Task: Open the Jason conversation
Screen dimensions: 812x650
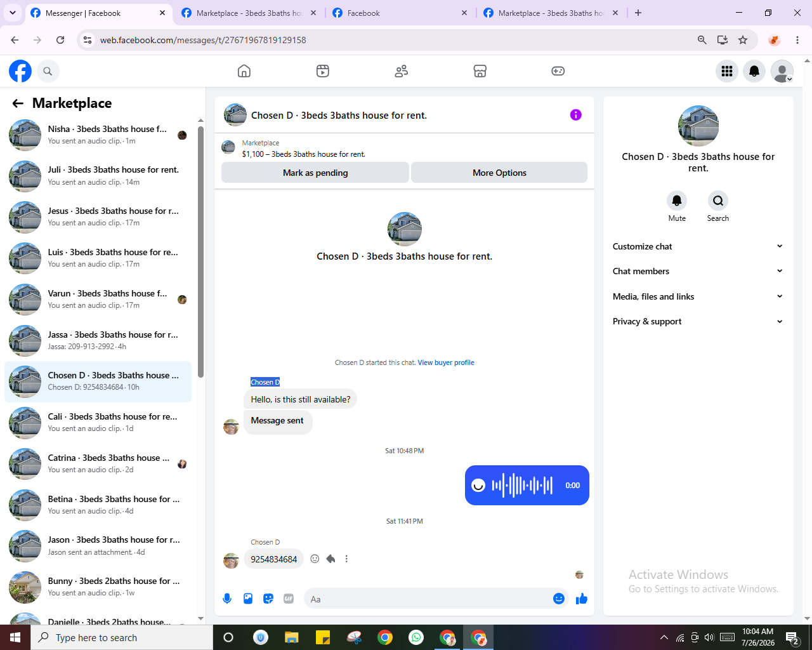Action: click(98, 546)
